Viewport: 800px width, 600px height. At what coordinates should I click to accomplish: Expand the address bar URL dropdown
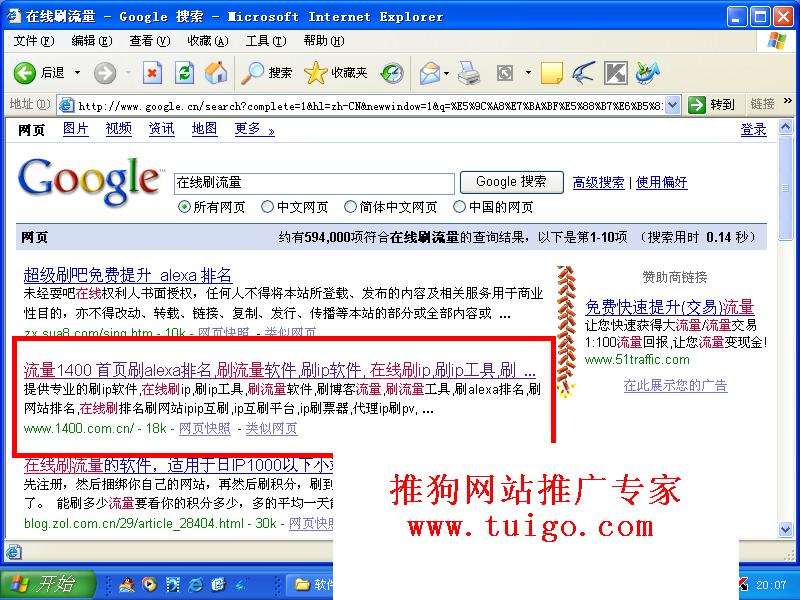pos(673,105)
